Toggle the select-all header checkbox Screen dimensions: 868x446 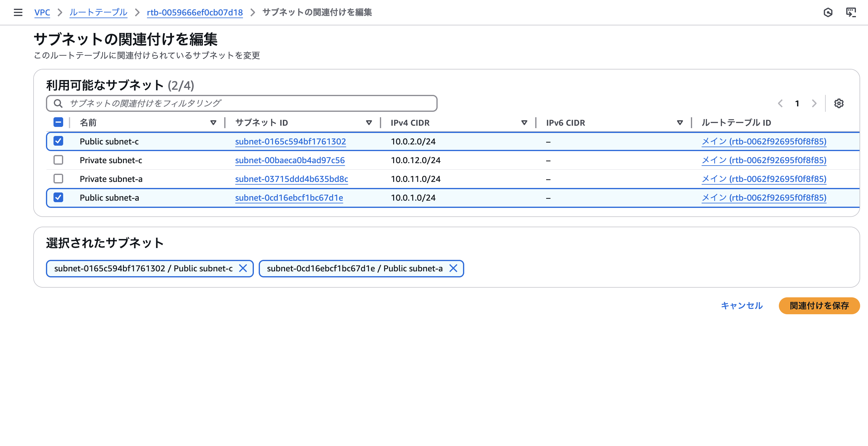[x=58, y=122]
